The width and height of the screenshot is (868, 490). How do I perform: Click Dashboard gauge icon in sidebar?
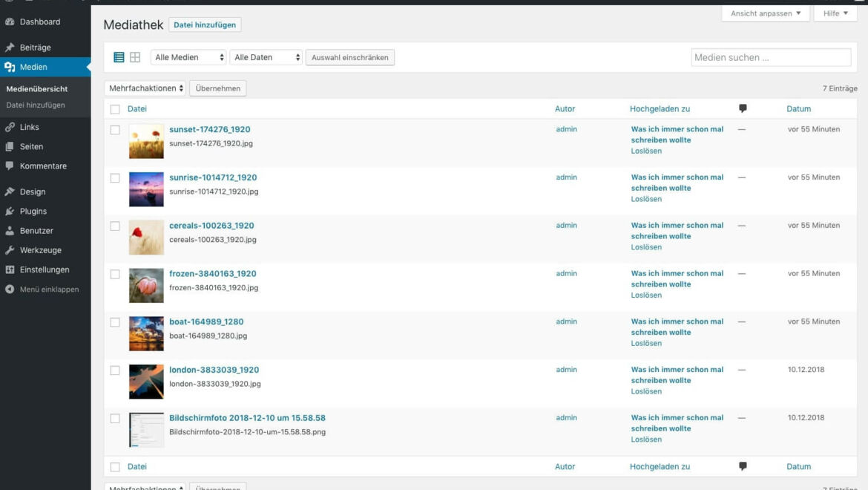pos(10,22)
